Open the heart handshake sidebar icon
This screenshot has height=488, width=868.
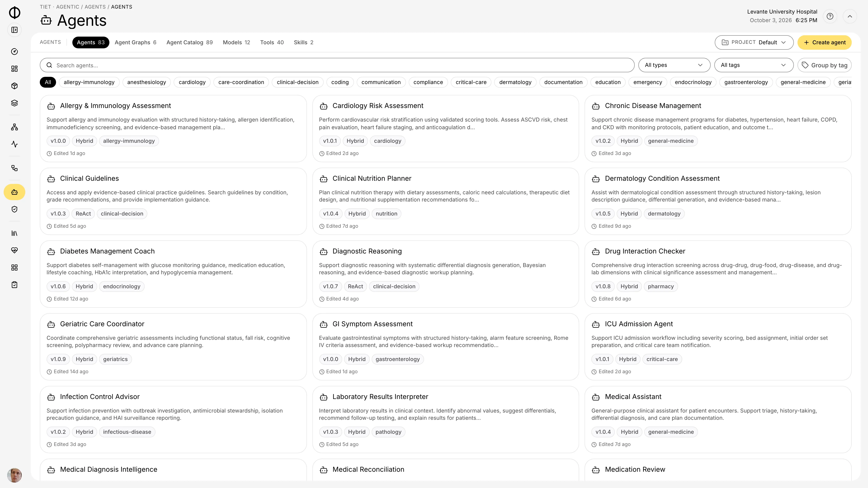point(14,251)
